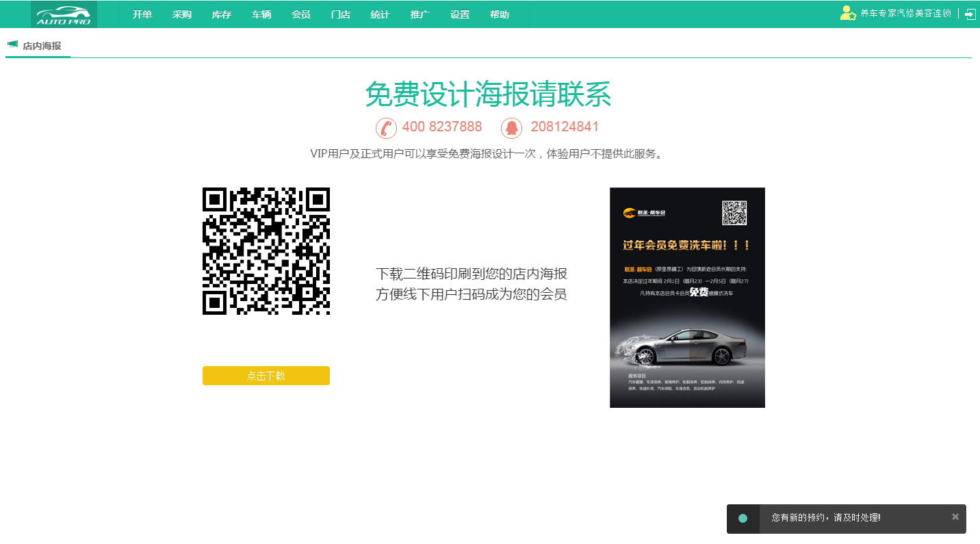Click the VIP用户及正式用户 description line
The height and width of the screenshot is (544, 980).
coord(488,154)
